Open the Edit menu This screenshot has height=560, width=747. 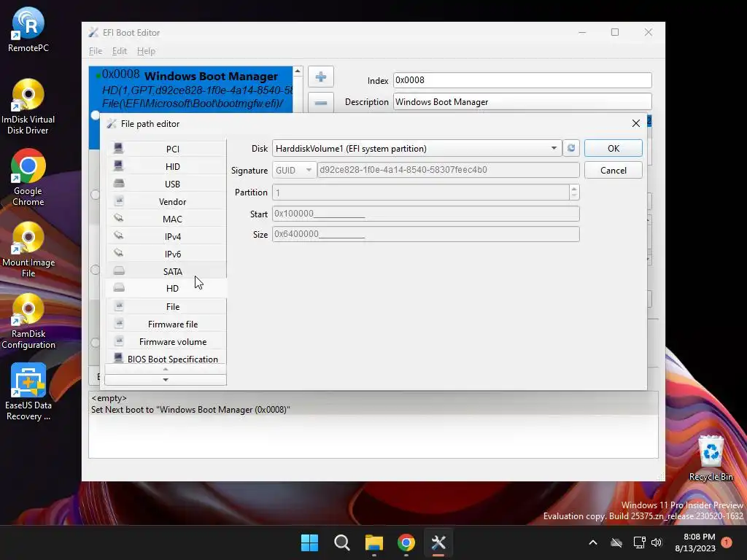pyautogui.click(x=119, y=51)
